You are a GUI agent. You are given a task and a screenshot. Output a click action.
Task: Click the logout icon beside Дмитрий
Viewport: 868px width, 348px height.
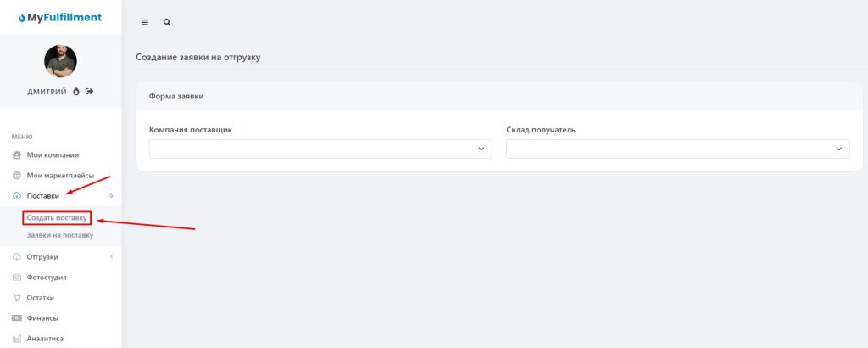[89, 92]
